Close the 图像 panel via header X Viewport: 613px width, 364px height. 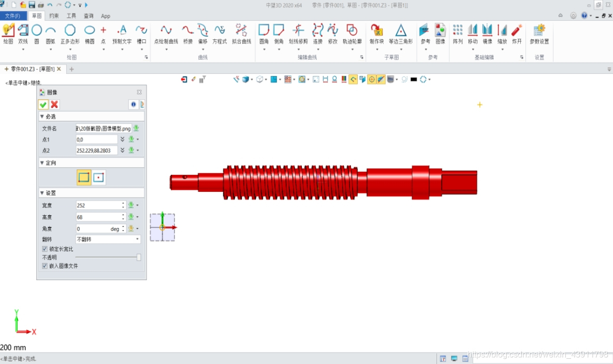pyautogui.click(x=139, y=92)
